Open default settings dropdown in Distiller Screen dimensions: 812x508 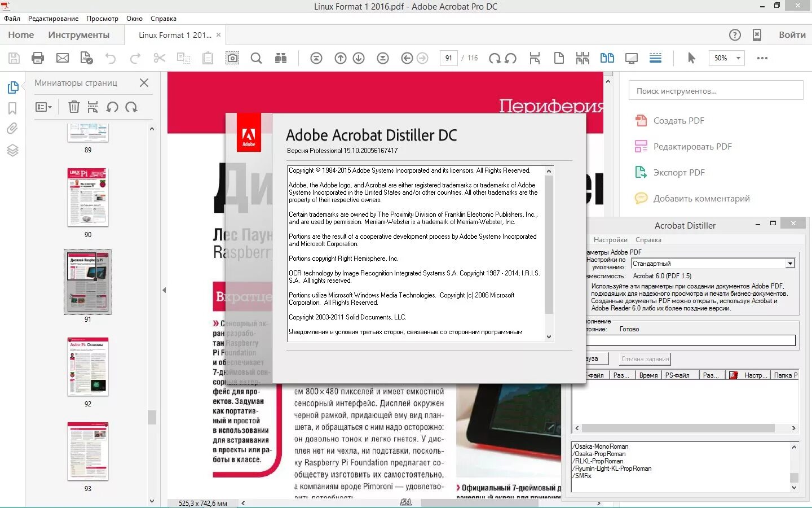click(x=790, y=264)
